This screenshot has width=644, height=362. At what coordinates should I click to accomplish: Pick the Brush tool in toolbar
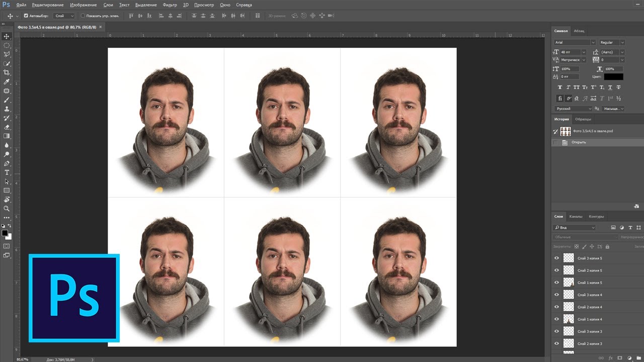click(7, 100)
